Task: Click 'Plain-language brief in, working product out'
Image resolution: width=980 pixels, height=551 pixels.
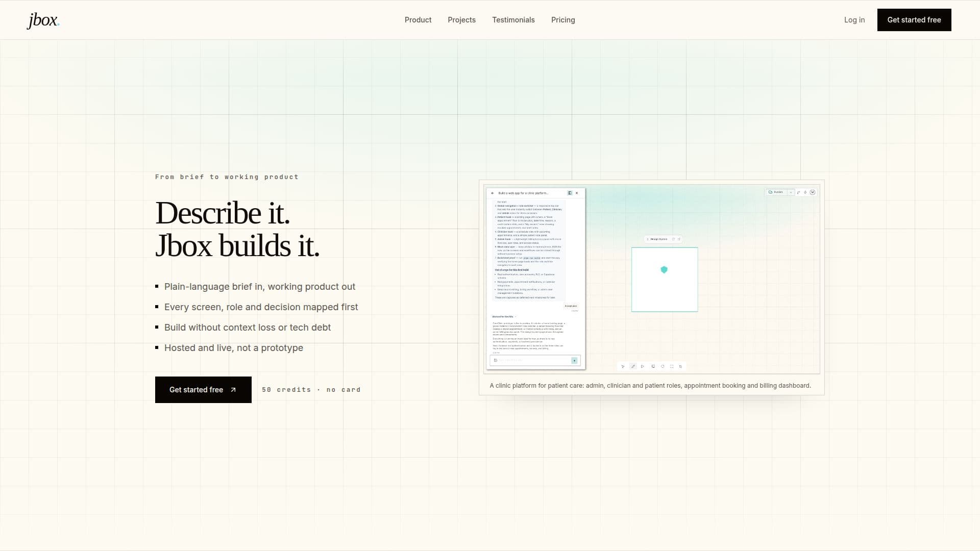Action: click(260, 287)
